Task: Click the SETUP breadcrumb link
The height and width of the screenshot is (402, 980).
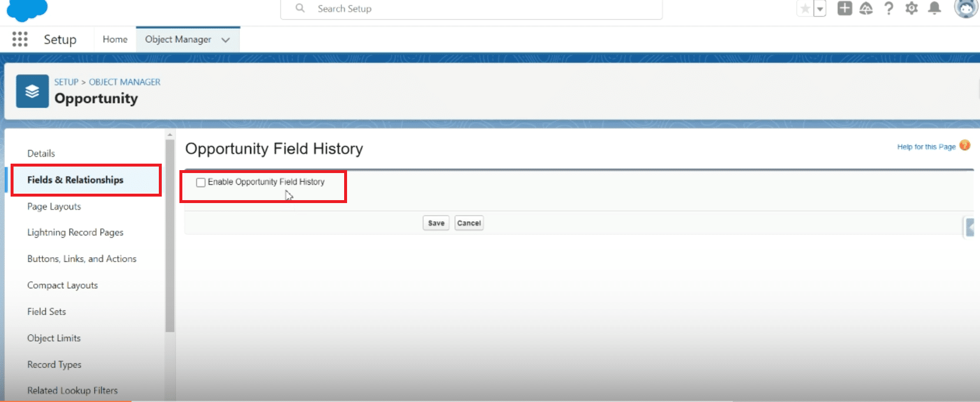Action: point(66,82)
